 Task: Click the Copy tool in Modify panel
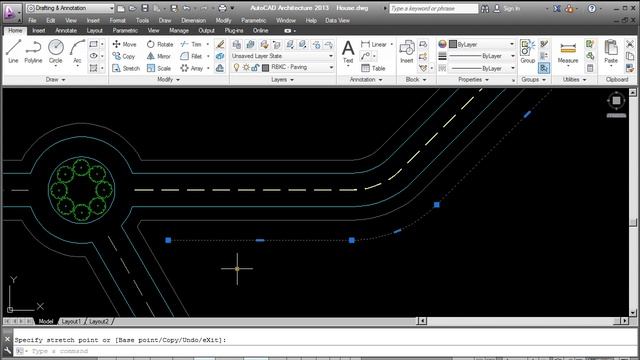(124, 56)
